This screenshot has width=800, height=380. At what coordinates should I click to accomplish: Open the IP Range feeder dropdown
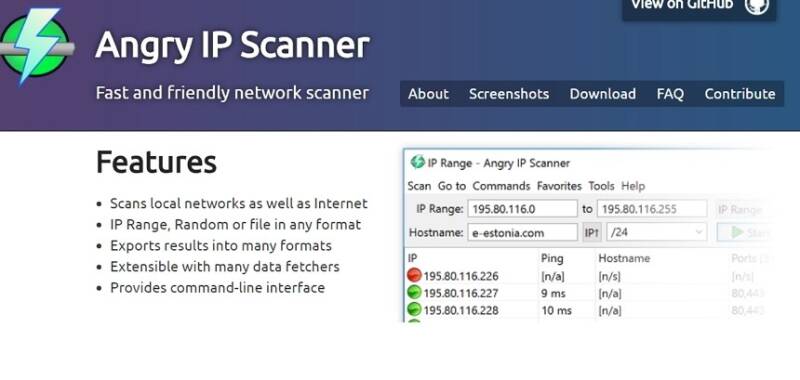coord(741,209)
